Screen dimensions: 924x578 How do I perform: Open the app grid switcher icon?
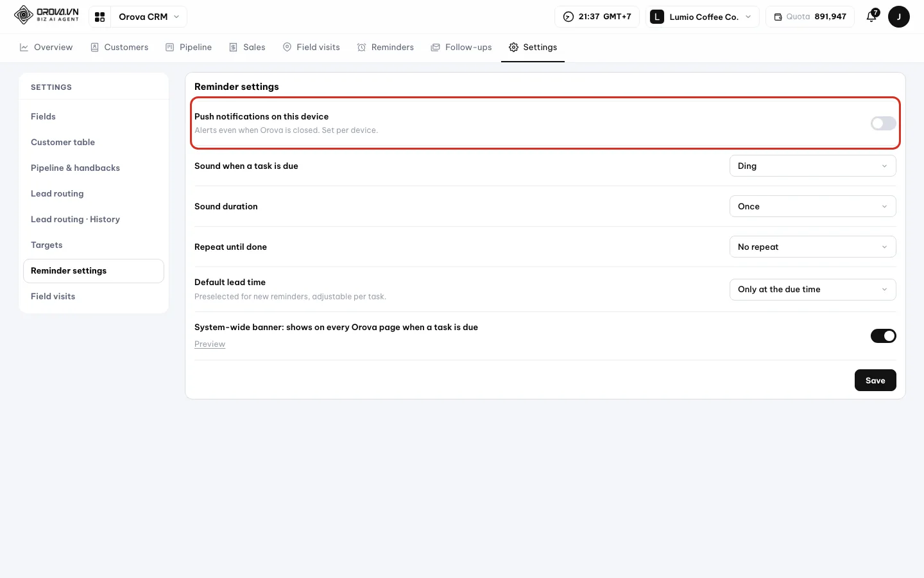click(x=99, y=17)
